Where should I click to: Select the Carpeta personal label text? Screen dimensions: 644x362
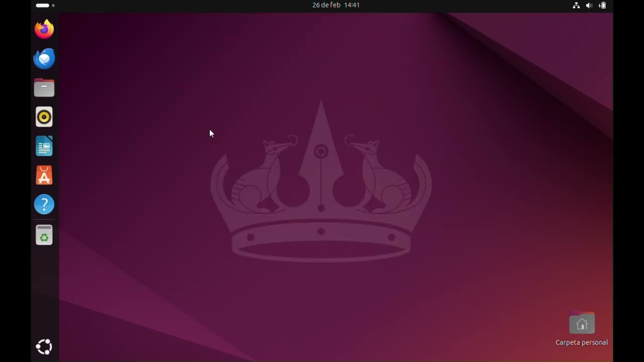(x=582, y=342)
